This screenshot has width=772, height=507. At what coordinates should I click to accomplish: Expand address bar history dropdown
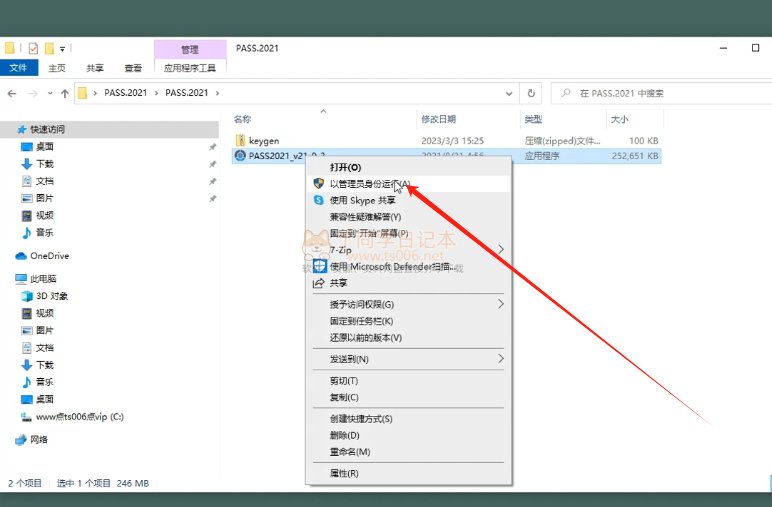pyautogui.click(x=509, y=93)
